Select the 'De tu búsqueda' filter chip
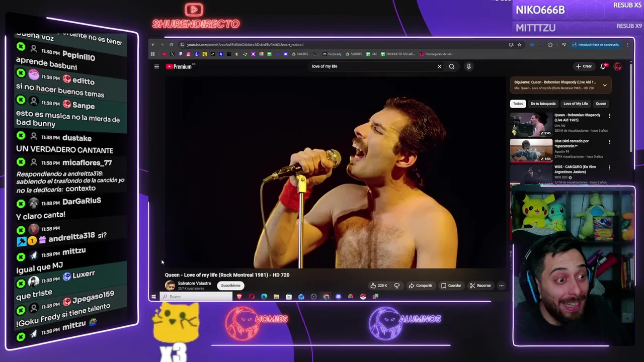 (x=543, y=104)
